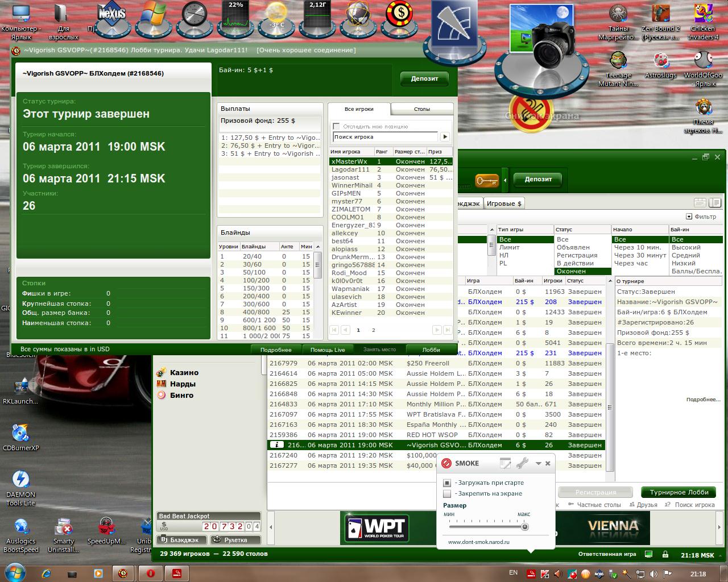Click the Турнирное Лобби button
The width and height of the screenshot is (728, 582).
point(679,492)
